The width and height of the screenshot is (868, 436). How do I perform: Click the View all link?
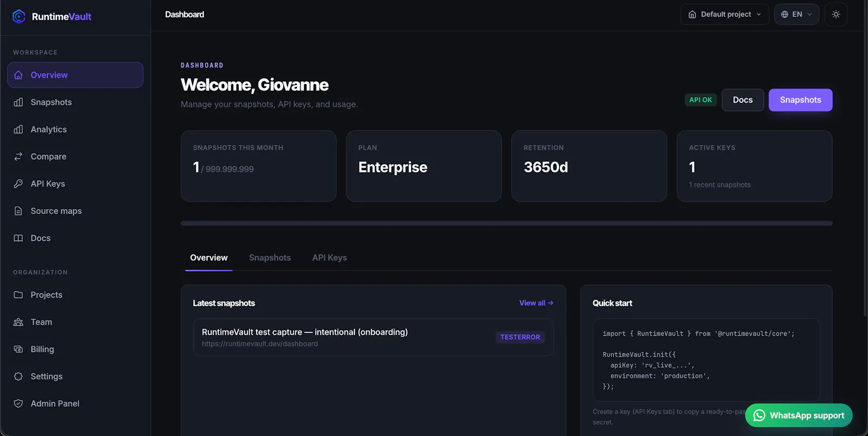click(x=536, y=303)
